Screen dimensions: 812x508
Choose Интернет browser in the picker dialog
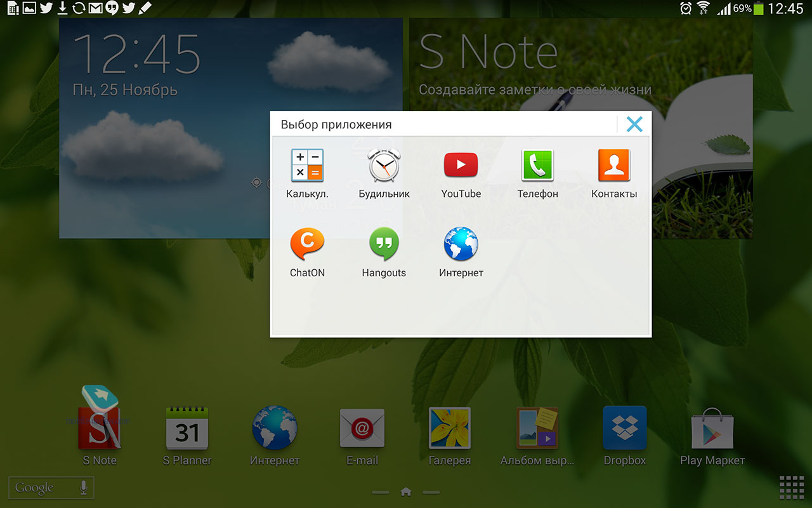point(461,246)
